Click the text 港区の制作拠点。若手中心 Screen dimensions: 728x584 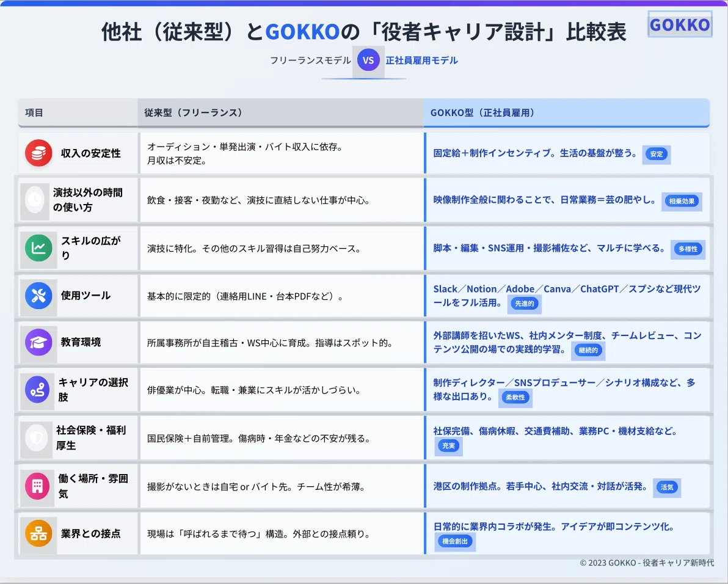(x=487, y=486)
